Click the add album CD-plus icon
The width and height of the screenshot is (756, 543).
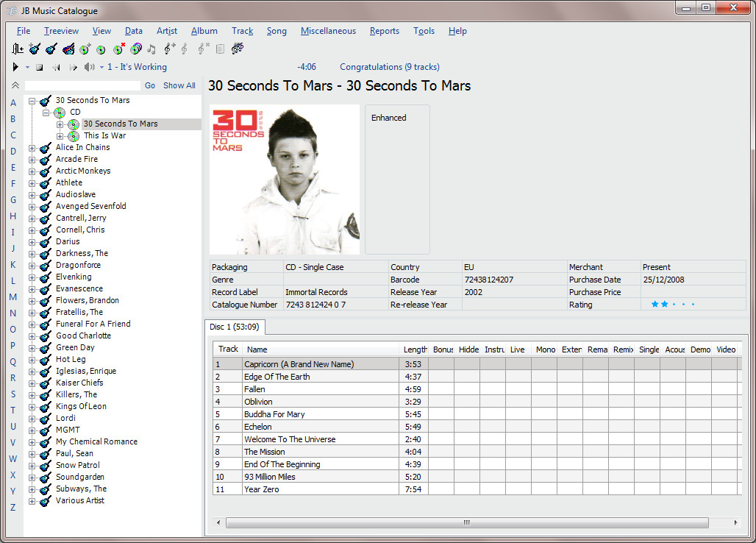point(85,49)
